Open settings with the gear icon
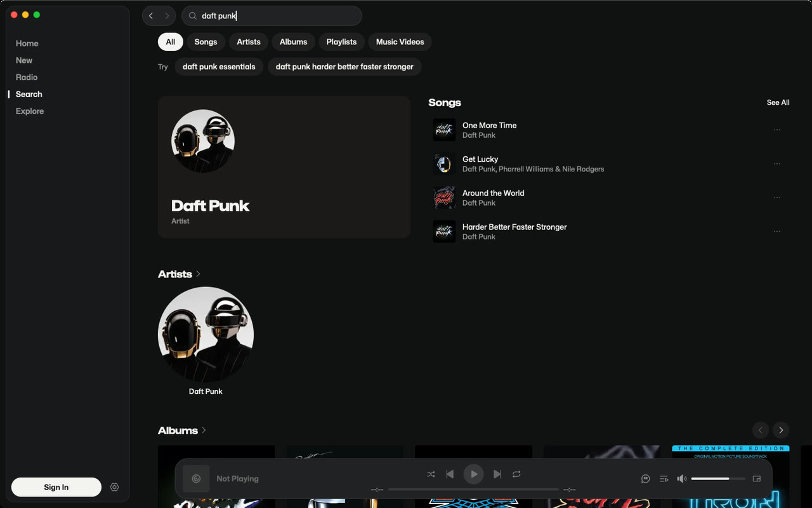812x508 pixels. click(x=114, y=487)
